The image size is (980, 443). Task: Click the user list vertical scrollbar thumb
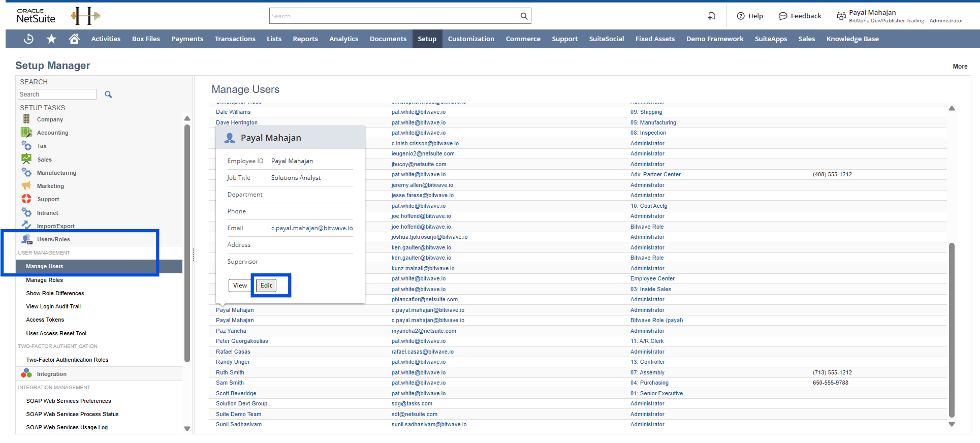952,330
